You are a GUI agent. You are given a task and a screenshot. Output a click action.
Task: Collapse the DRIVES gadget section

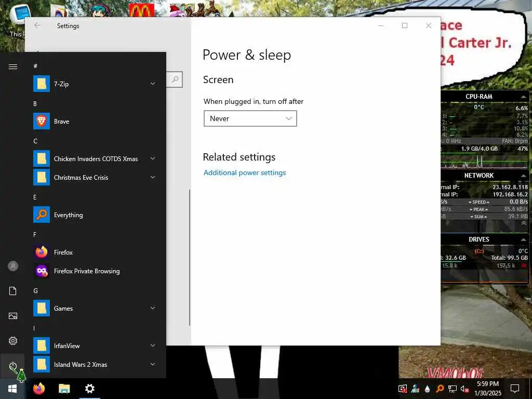click(523, 240)
